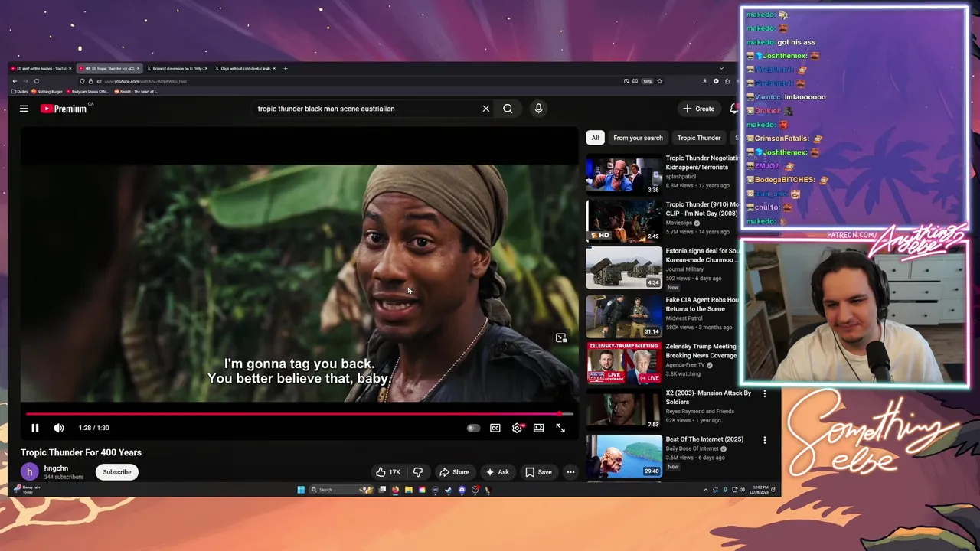
Task: Subscribe to the hngchn channel
Action: (x=117, y=472)
